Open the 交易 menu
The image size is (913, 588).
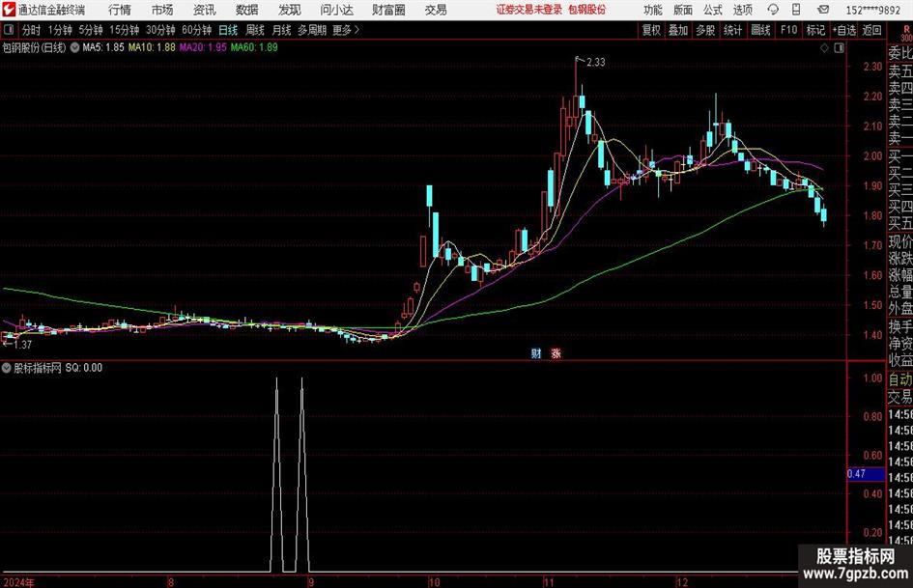point(436,10)
